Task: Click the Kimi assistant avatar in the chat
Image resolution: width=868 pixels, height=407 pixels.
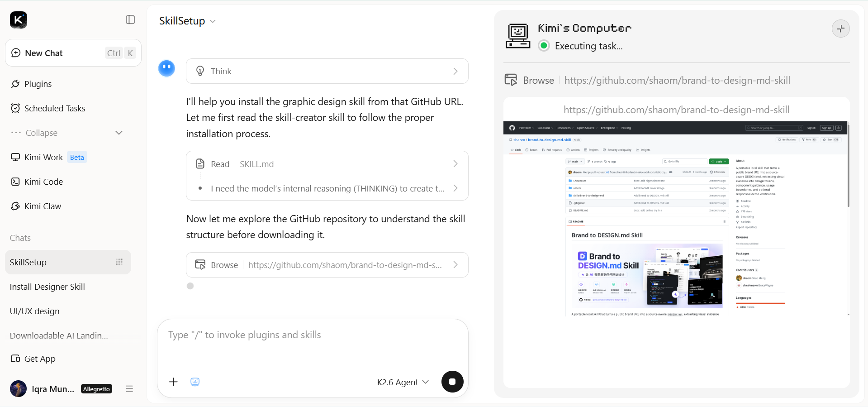Action: coord(166,68)
